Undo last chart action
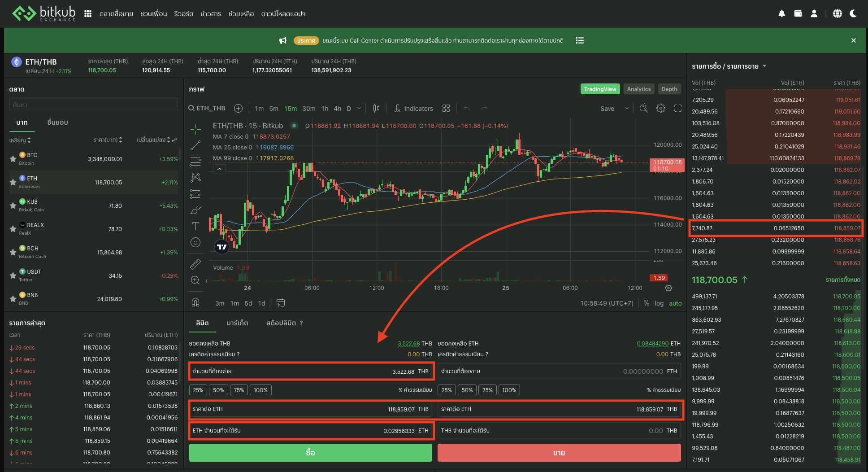The height and width of the screenshot is (472, 868). coord(467,108)
